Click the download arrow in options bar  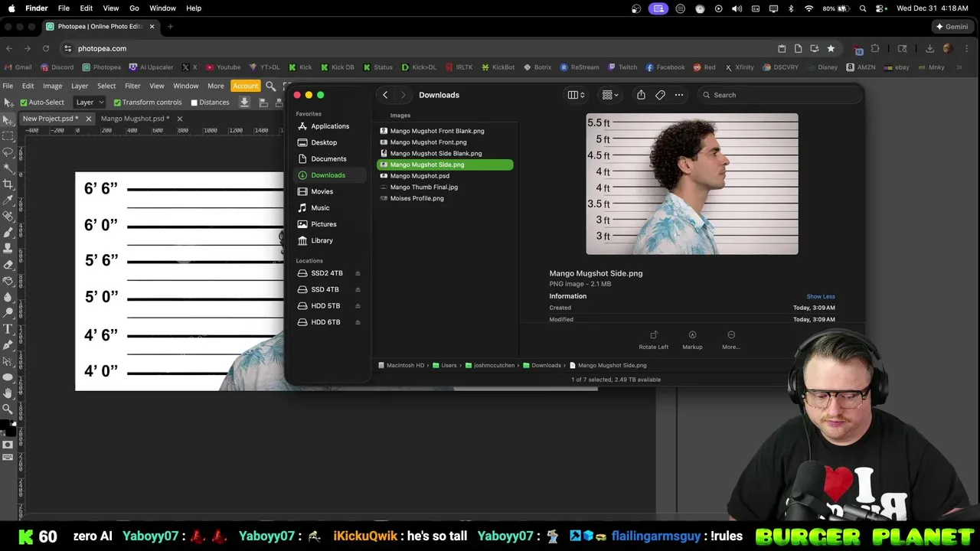244,102
